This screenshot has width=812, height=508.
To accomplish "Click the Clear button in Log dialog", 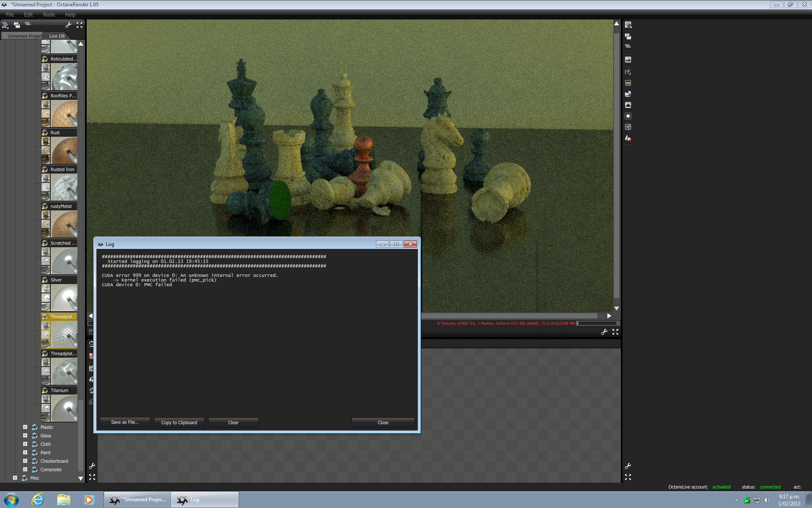I will [233, 422].
